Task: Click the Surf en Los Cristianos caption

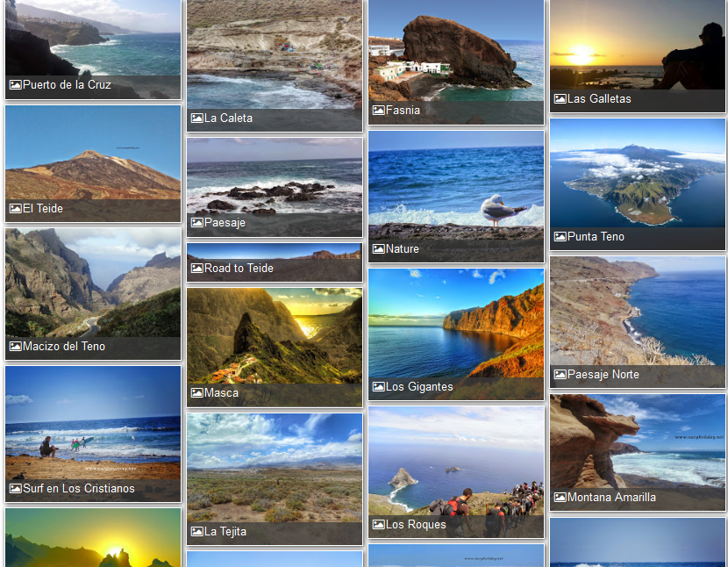Action: (79, 489)
